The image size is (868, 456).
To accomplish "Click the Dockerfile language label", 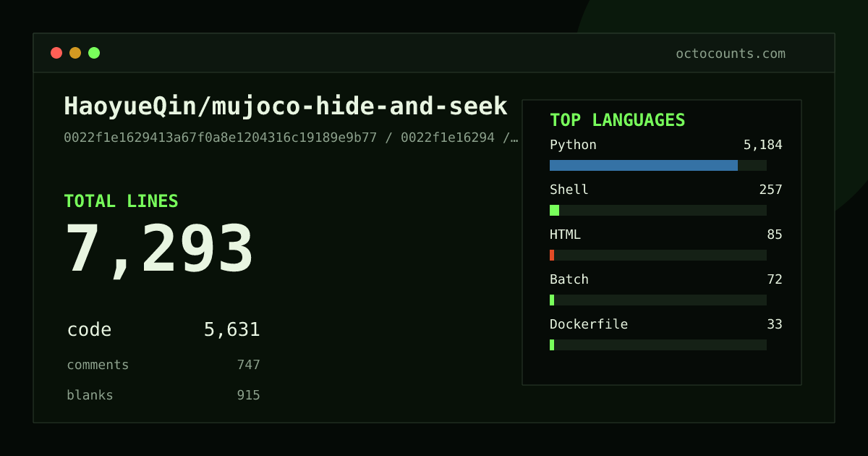I will (x=589, y=324).
